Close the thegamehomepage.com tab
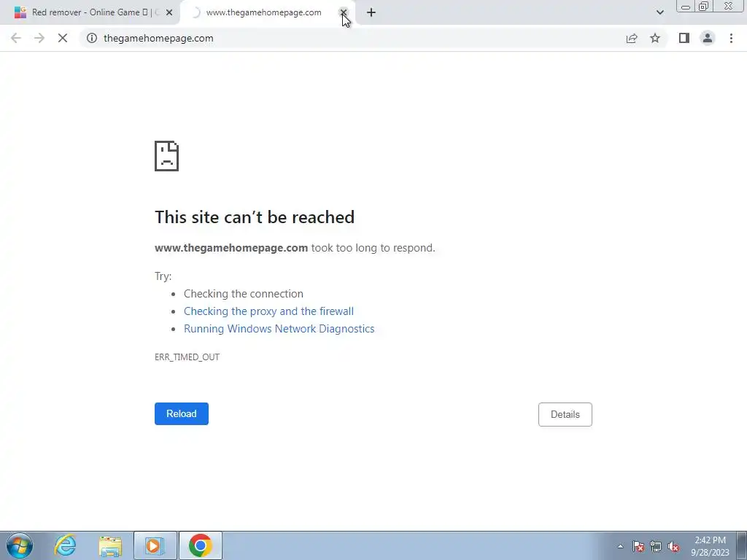 coord(343,12)
